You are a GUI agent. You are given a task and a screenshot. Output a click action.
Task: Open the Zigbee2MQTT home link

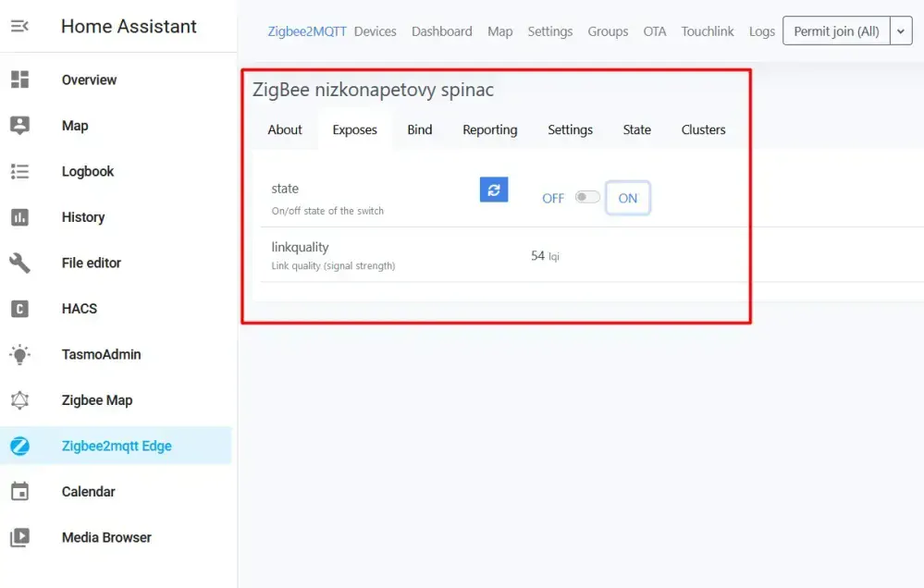306,31
